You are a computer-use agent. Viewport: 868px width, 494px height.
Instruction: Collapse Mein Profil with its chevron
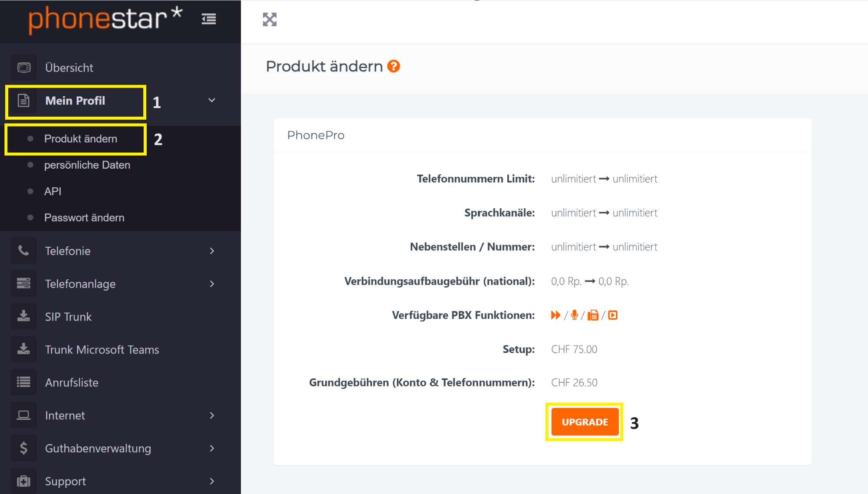(x=212, y=101)
